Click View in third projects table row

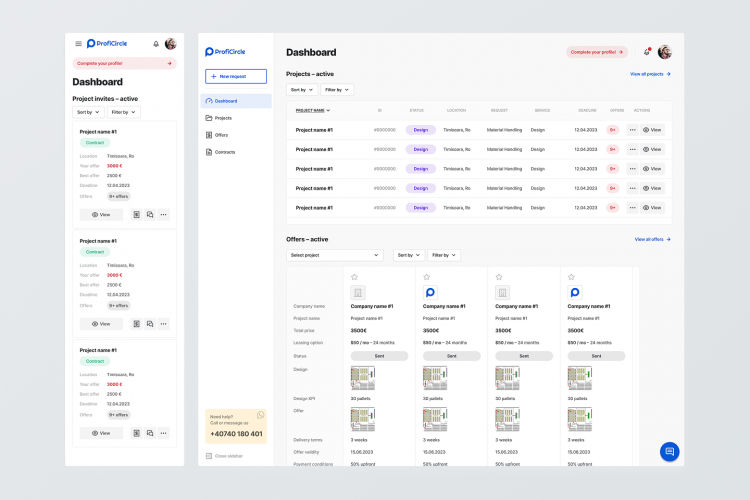coord(652,168)
